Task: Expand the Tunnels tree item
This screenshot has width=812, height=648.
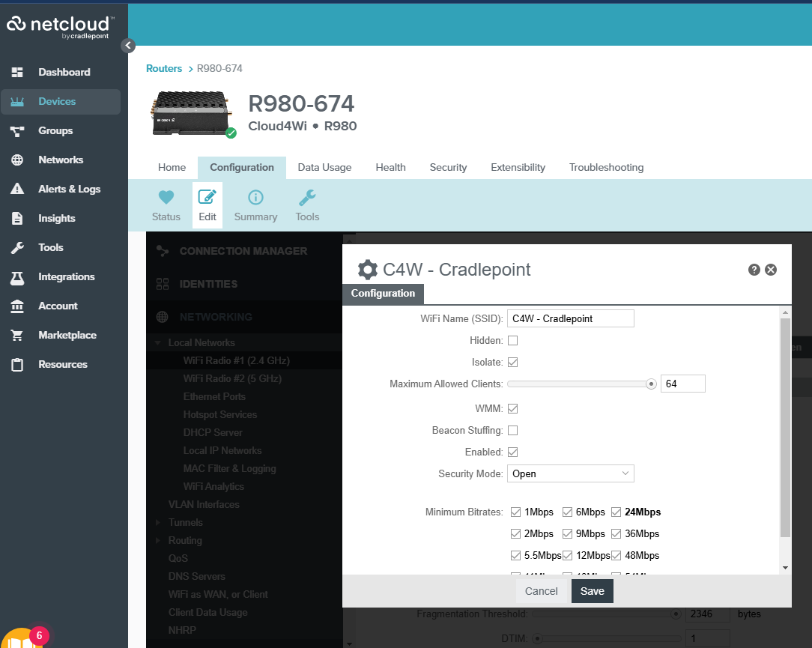Action: point(158,522)
